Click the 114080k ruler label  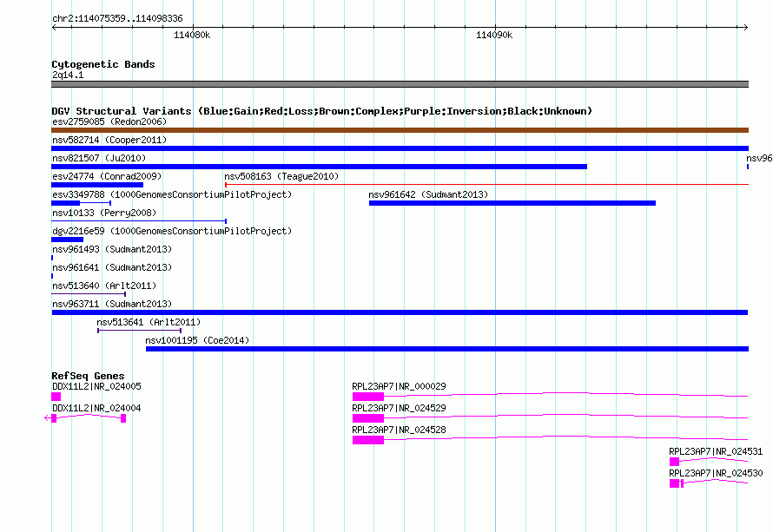pos(192,35)
